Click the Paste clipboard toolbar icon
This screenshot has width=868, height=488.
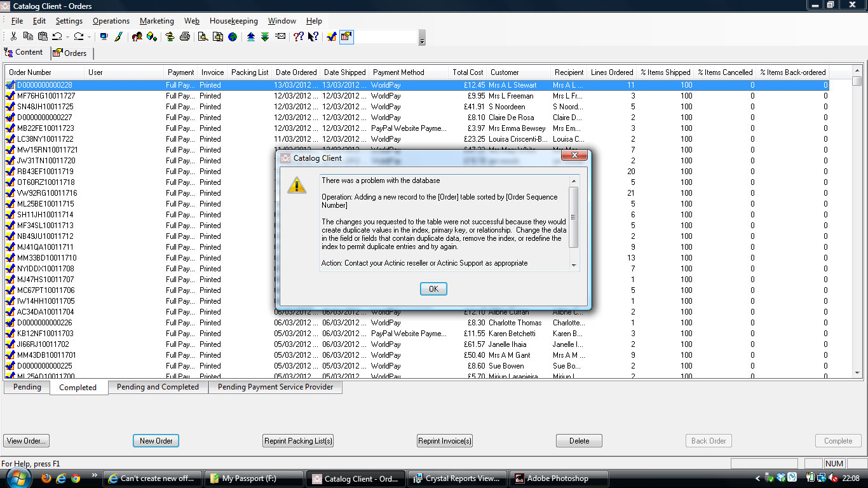[43, 37]
